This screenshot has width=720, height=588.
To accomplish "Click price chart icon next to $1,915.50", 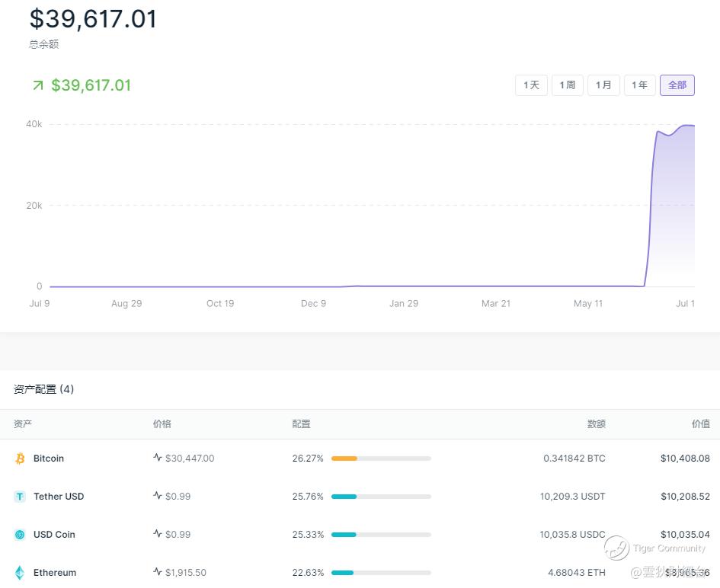I will coord(158,571).
